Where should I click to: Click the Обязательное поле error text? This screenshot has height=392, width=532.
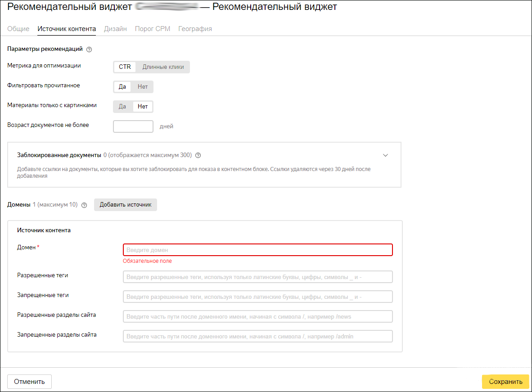point(147,261)
